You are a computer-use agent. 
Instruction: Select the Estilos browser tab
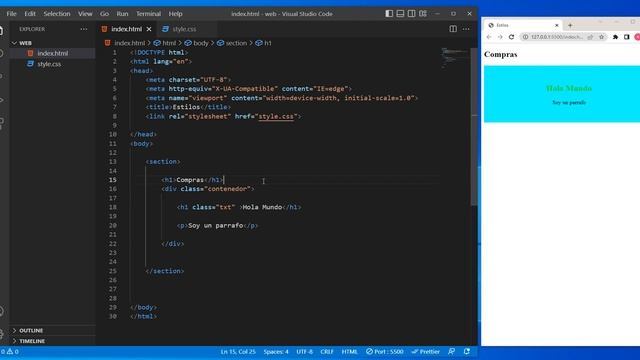[522, 25]
